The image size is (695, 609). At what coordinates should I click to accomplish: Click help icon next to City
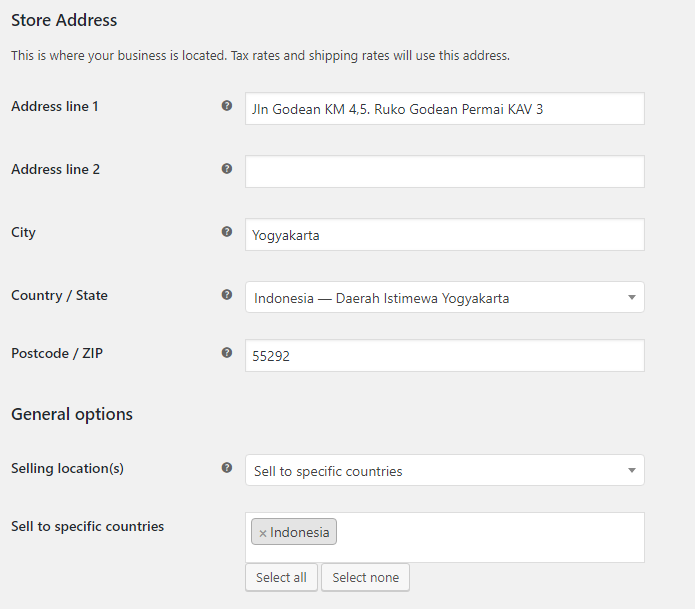(x=226, y=231)
